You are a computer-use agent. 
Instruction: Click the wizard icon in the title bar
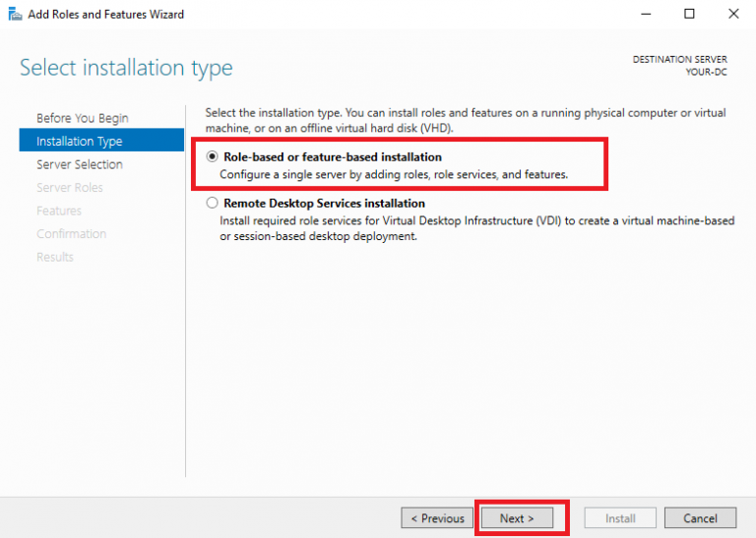pyautogui.click(x=15, y=15)
